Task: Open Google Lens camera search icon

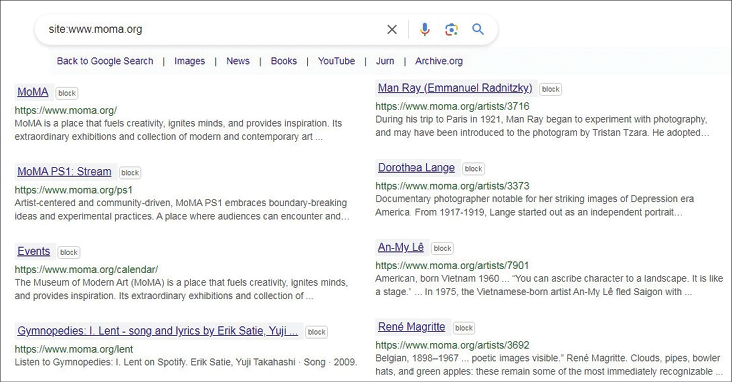Action: [x=451, y=29]
